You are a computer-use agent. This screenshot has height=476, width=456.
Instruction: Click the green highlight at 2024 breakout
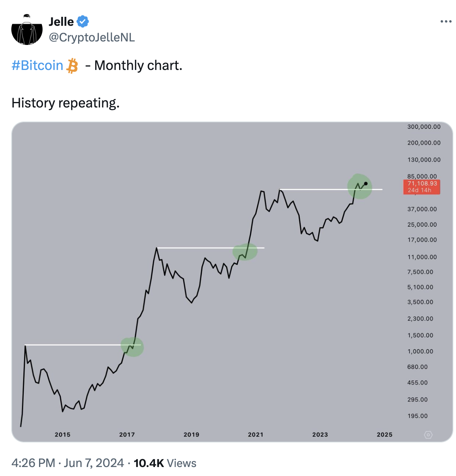click(x=360, y=186)
